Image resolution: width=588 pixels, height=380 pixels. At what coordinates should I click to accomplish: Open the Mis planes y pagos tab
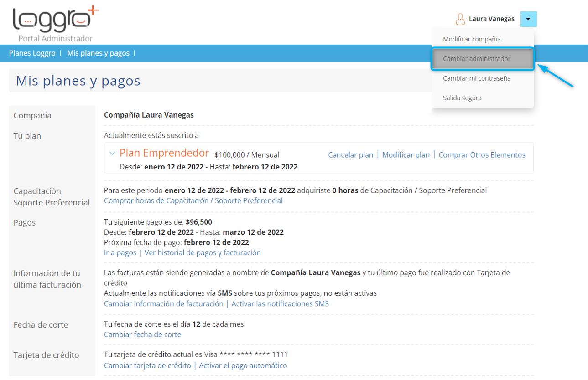pyautogui.click(x=98, y=53)
